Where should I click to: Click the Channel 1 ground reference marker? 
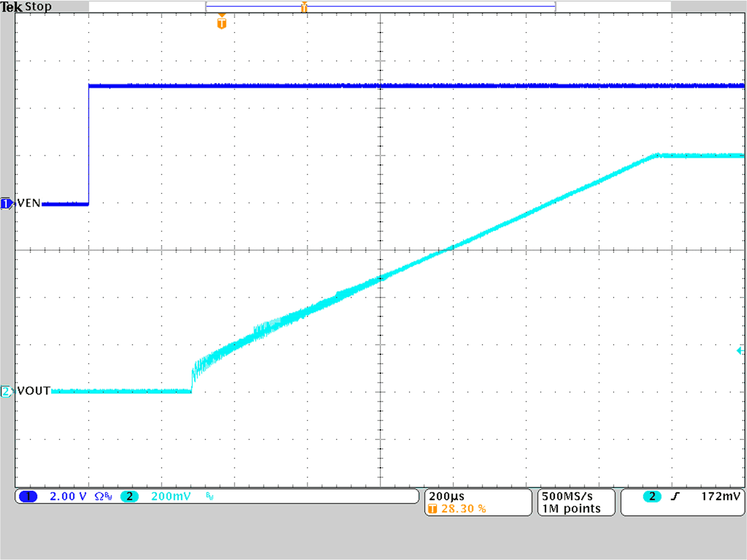[x=6, y=203]
